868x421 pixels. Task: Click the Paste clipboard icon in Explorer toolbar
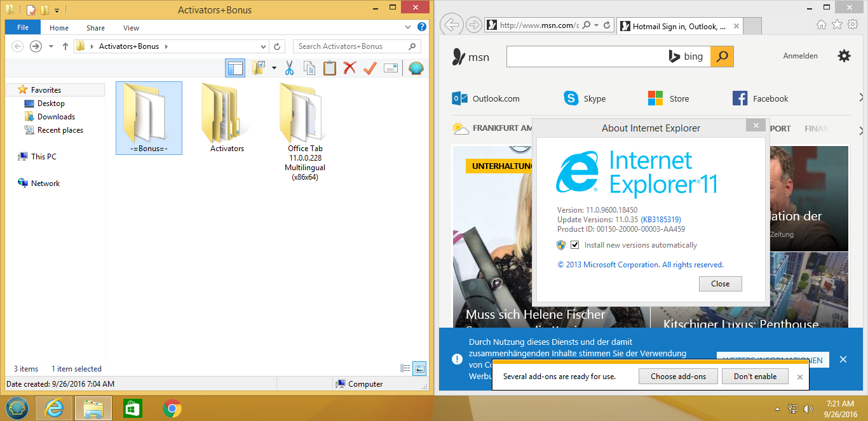tap(329, 68)
